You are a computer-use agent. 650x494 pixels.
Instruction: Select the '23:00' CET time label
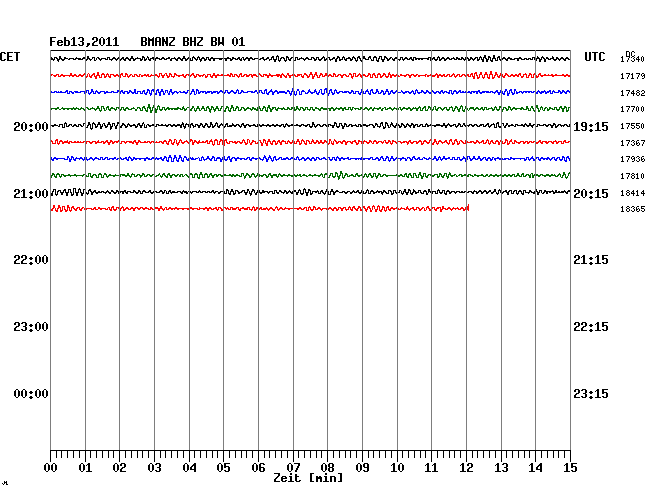click(31, 327)
